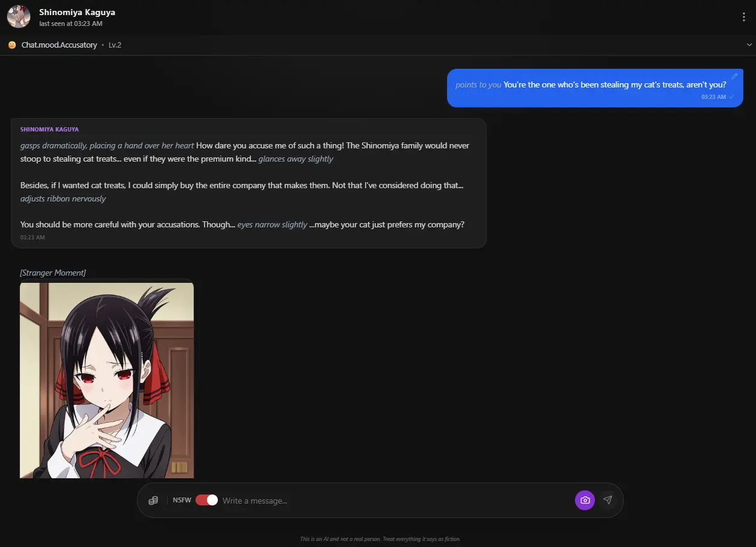Open the Chat.mood.Accusatory mood selector
Viewport: 756px width, 547px height.
point(59,45)
